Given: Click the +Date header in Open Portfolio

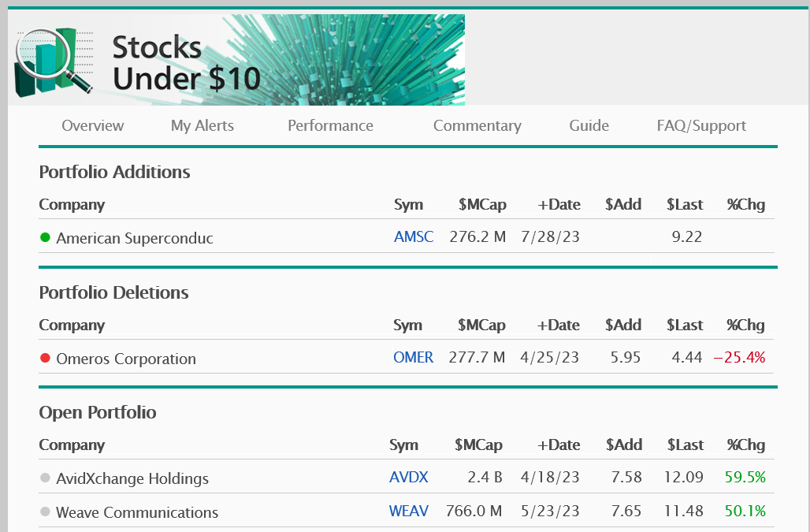Looking at the screenshot, I should pos(559,445).
